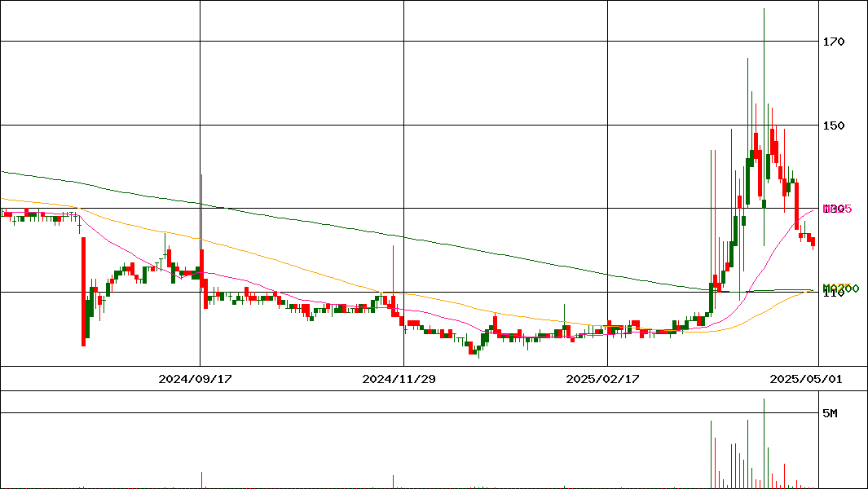The width and height of the screenshot is (868, 489).
Task: Click the 170 price axis label
Action: [833, 42]
